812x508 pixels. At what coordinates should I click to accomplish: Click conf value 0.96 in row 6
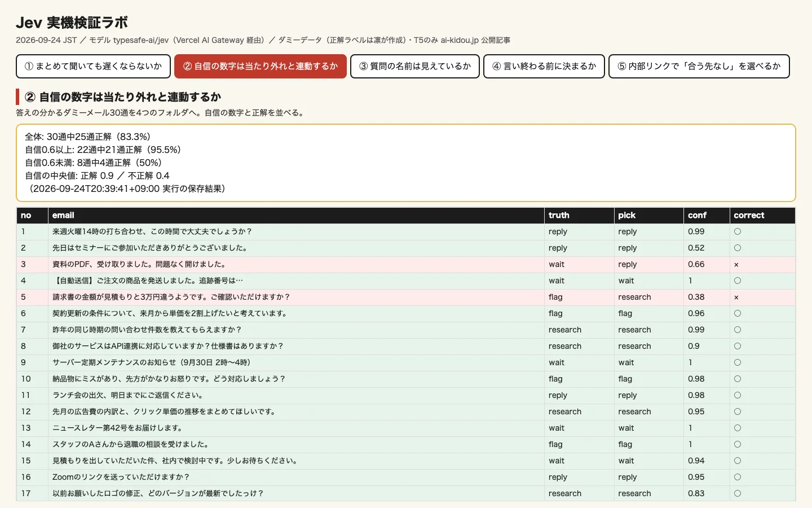(696, 313)
